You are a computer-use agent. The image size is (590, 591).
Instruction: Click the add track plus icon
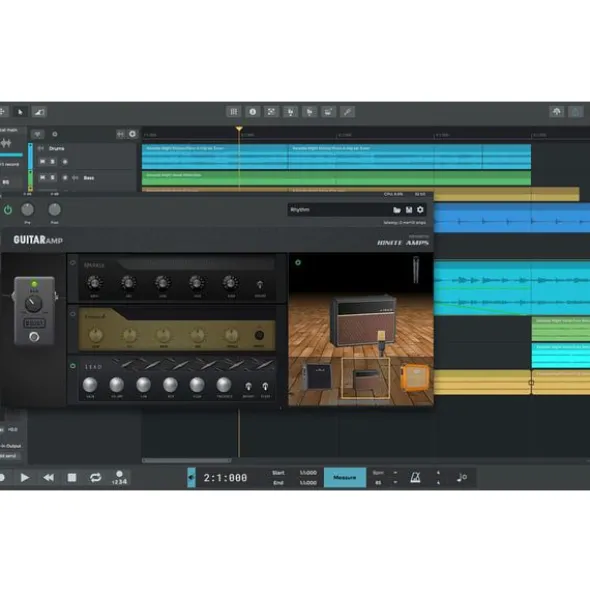pos(132,134)
